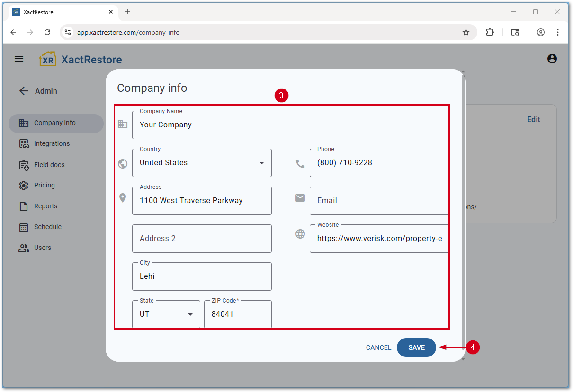Go to Pricing in the admin sidebar
Viewport: 573px width, 392px height.
45,185
